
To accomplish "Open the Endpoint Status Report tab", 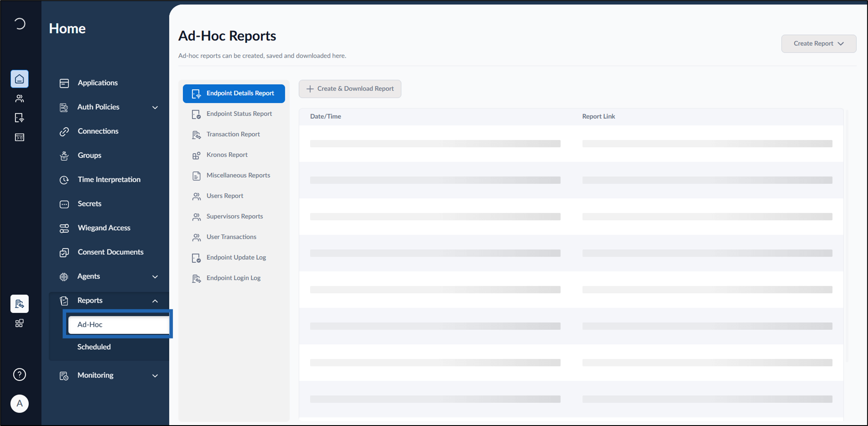I will [x=234, y=114].
